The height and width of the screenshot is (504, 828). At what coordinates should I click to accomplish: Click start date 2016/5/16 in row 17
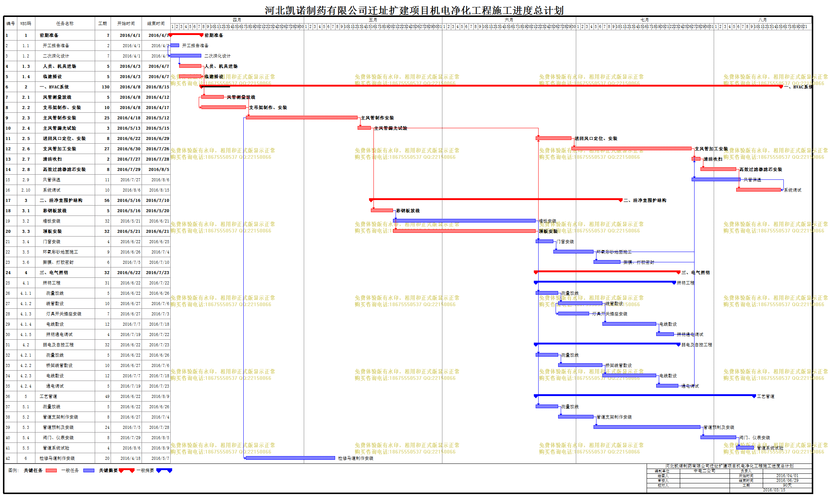tap(129, 200)
